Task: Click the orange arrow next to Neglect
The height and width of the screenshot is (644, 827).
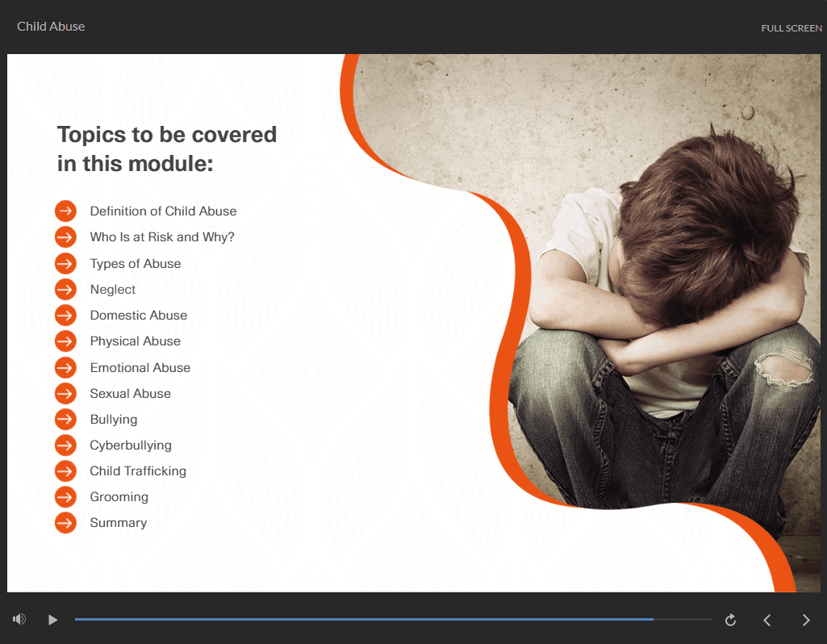Action: click(65, 290)
